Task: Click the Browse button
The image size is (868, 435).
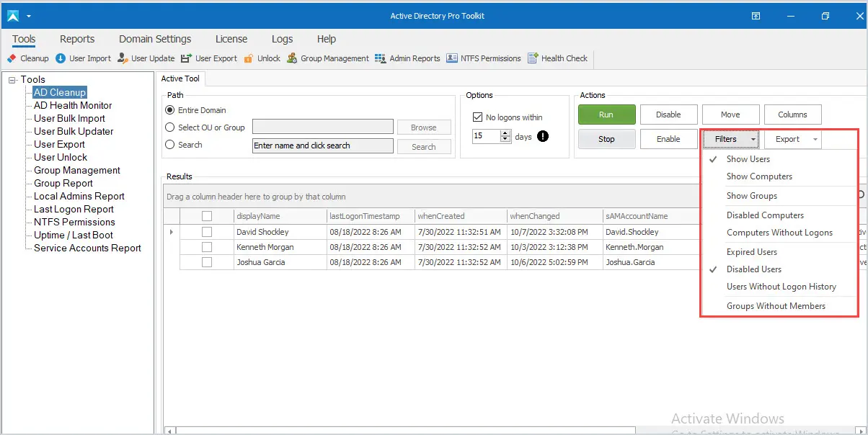Action: pyautogui.click(x=424, y=127)
